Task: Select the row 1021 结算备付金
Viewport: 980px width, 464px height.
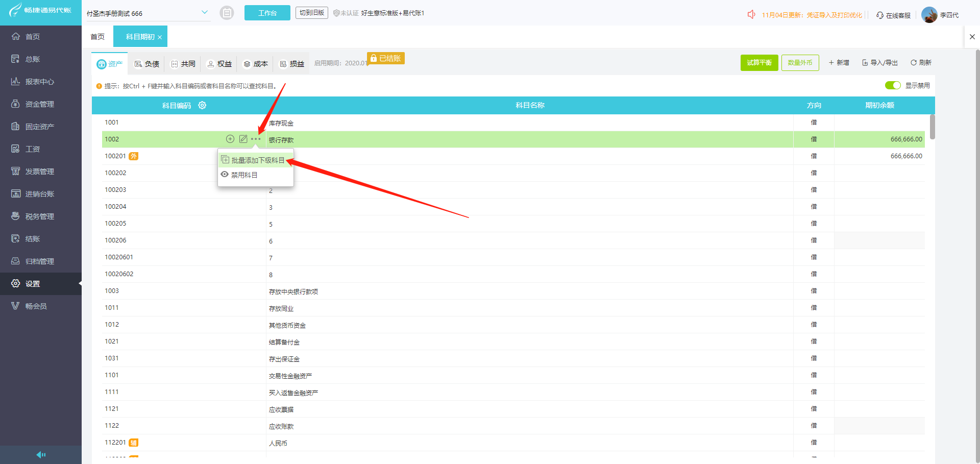Action: click(x=513, y=341)
